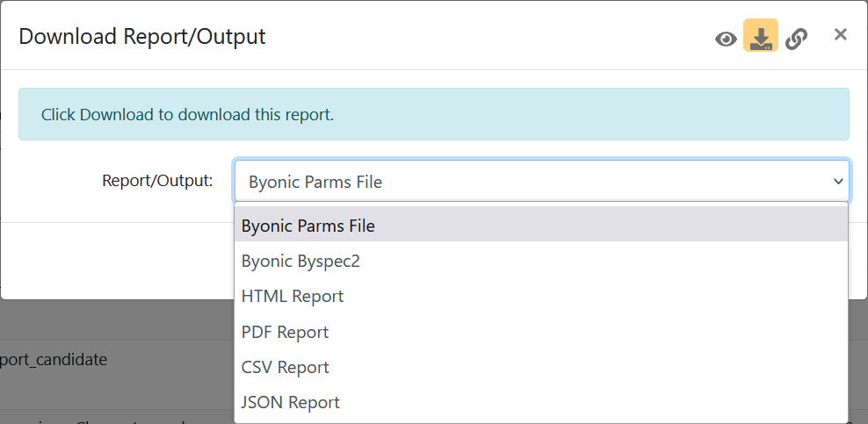Screen dimensions: 868x424
Task: Close the Download Report/Output dialog
Action: tap(840, 34)
